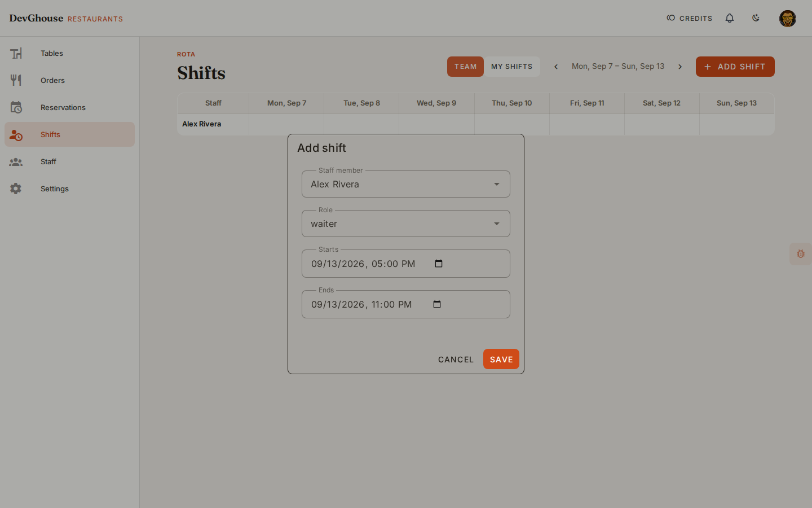The height and width of the screenshot is (508, 812).
Task: Click the Tables sidebar icon
Action: click(16, 53)
